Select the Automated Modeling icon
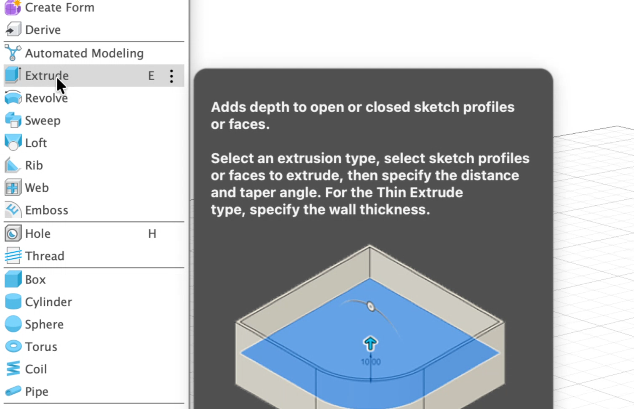Viewport: 634px width, 409px height. tap(13, 53)
